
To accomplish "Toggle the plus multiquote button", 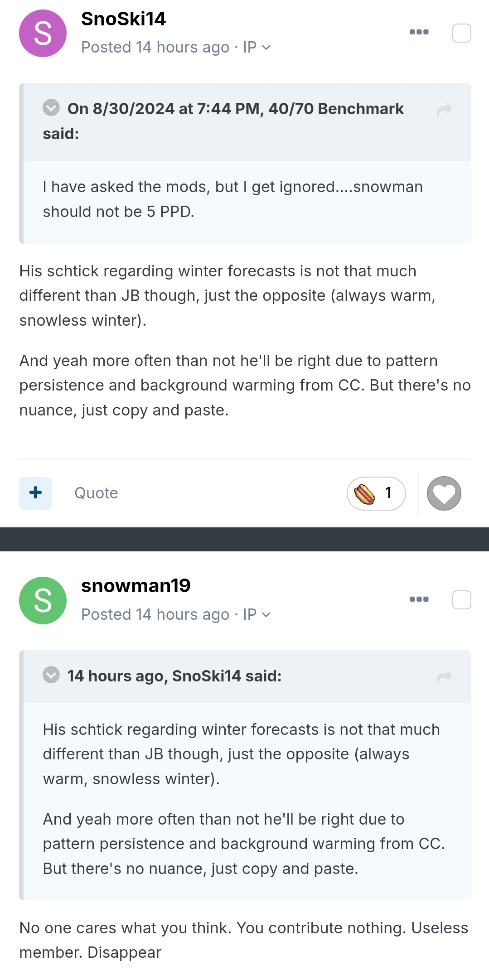I will [35, 493].
